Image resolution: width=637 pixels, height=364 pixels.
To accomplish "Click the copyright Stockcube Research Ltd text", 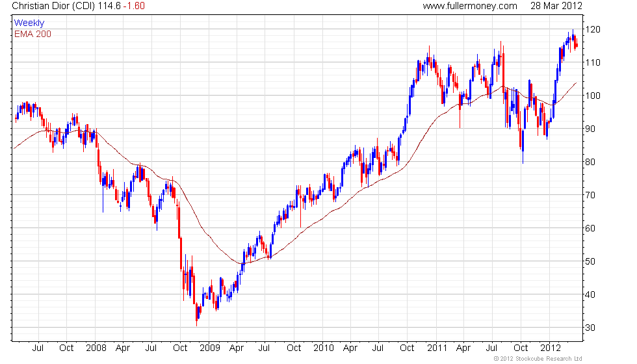I will (538, 359).
